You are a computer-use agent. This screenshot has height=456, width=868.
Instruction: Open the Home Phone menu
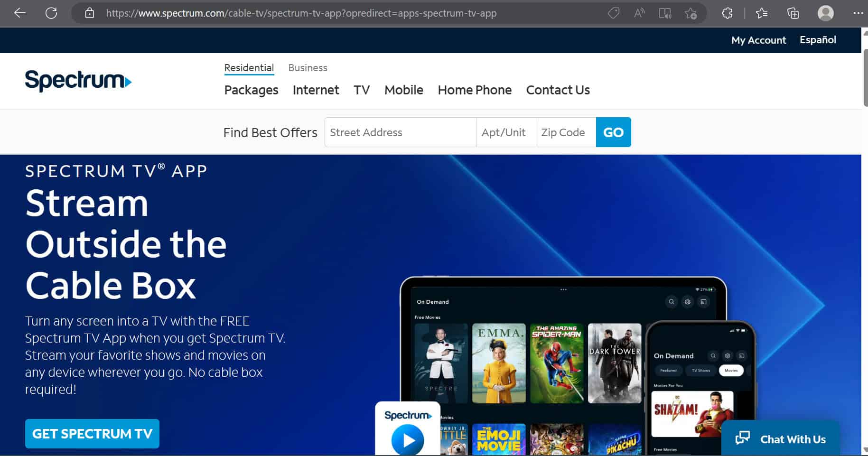[475, 90]
